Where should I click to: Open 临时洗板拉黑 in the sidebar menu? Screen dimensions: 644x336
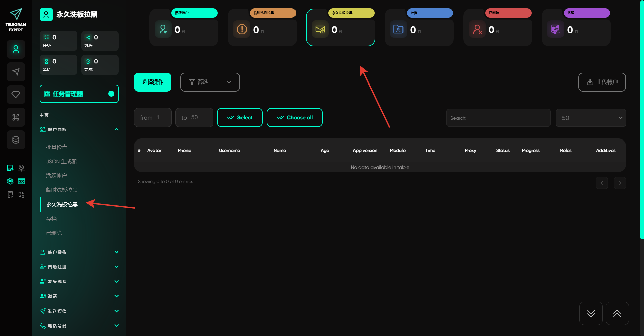pos(62,190)
